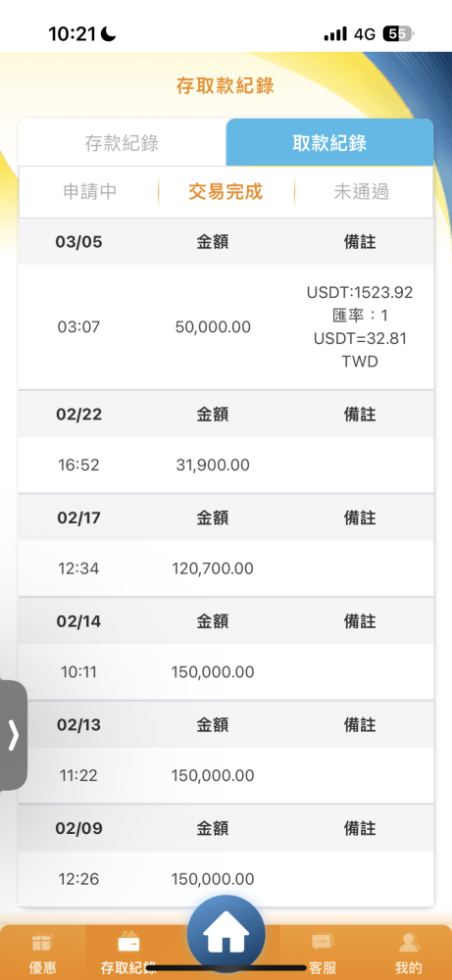The height and width of the screenshot is (980, 452).
Task: Open the 優惠 gift icon
Action: pos(42,943)
